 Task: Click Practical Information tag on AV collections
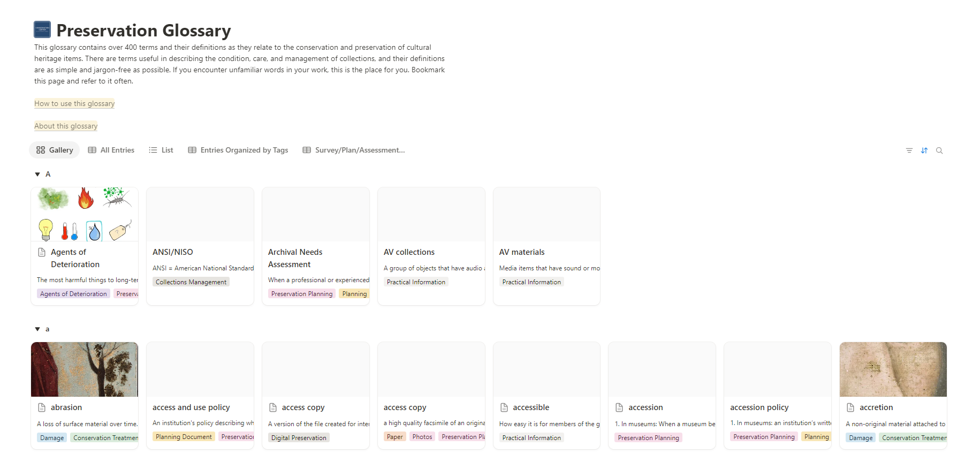[x=416, y=282]
